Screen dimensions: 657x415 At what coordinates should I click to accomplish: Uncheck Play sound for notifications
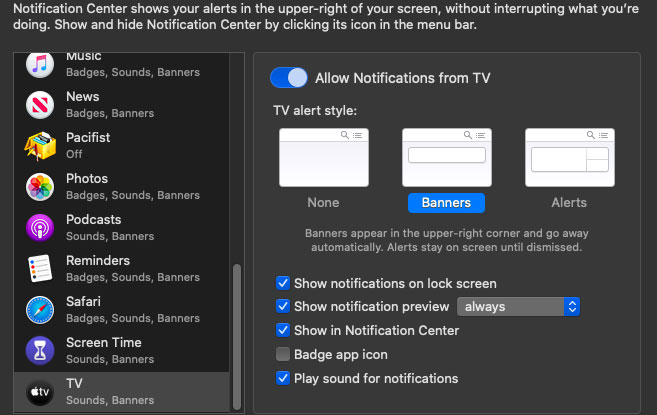pos(283,378)
